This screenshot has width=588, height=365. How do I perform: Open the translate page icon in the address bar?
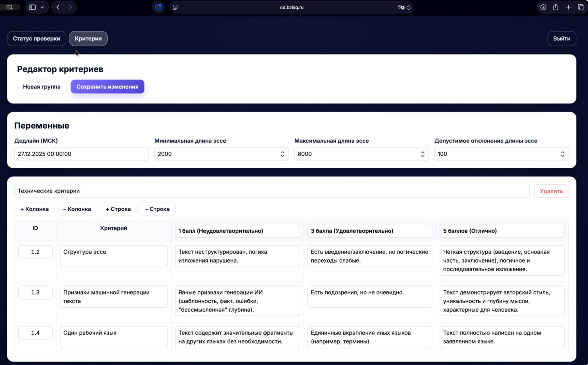tap(401, 7)
